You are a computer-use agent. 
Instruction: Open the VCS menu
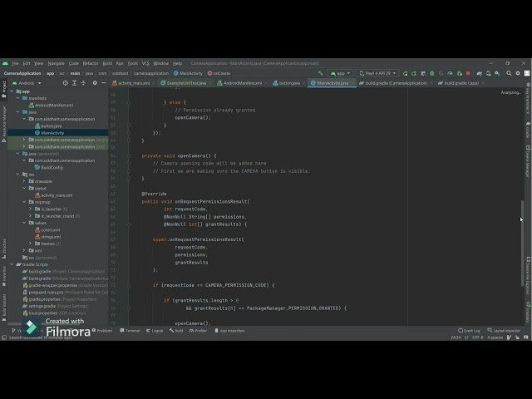pos(145,63)
